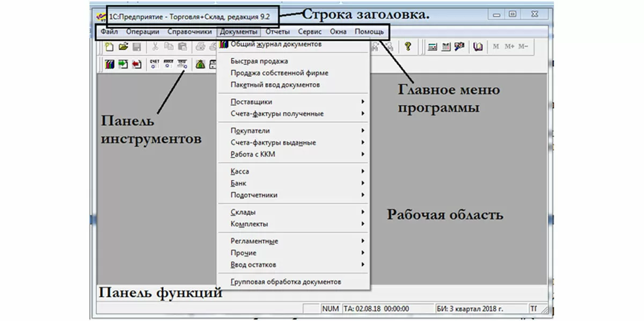Select Групповая обработка документов
The image size is (644, 321).
[x=294, y=282]
